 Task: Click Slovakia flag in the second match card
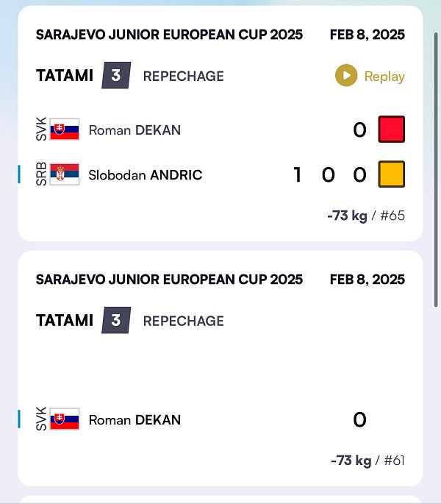coord(65,419)
